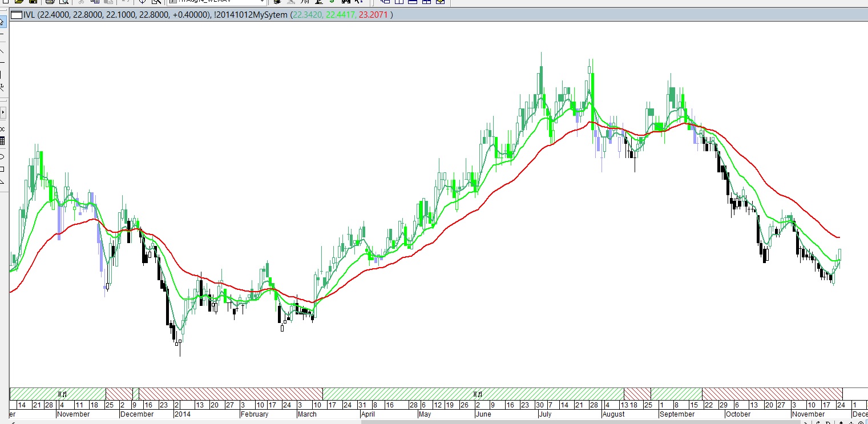868x424 pixels.
Task: Click the green ribbon segment above September
Action: [x=676, y=394]
